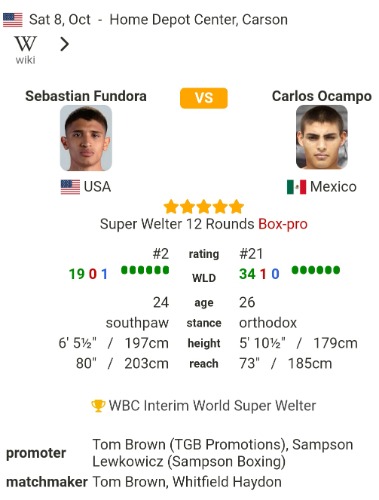Click Ocampo's green recent-results dots
The image size is (379, 500).
click(x=316, y=270)
